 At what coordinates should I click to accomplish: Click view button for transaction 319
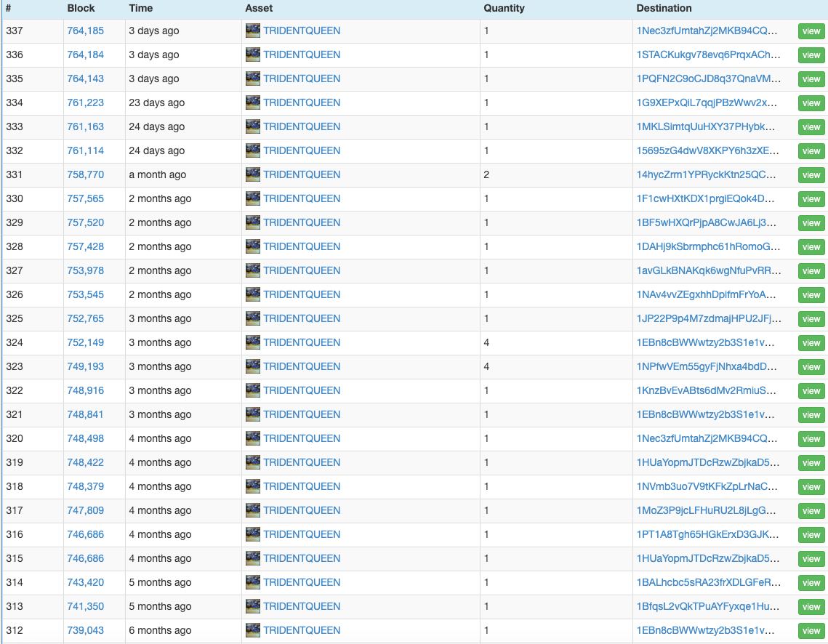click(811, 462)
